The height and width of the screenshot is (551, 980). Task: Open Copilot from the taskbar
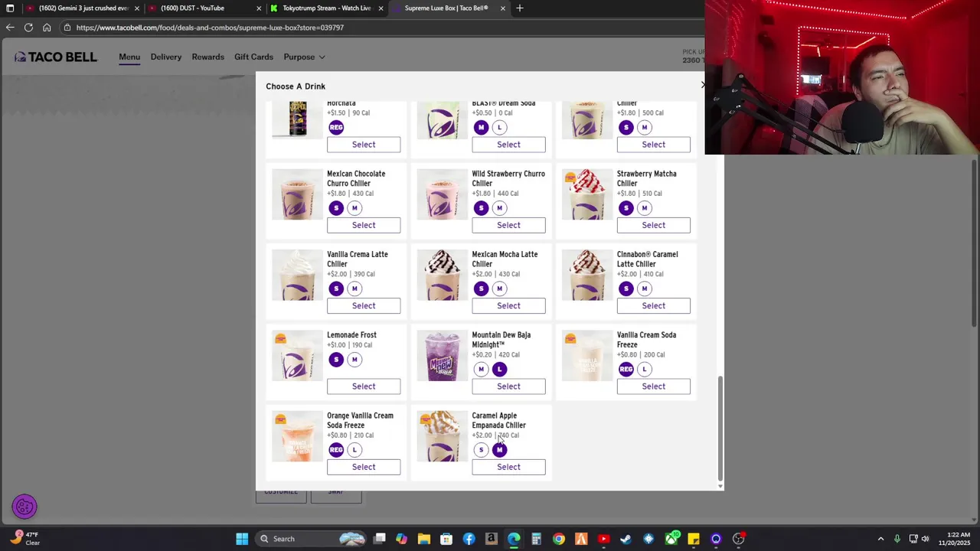pos(401,539)
